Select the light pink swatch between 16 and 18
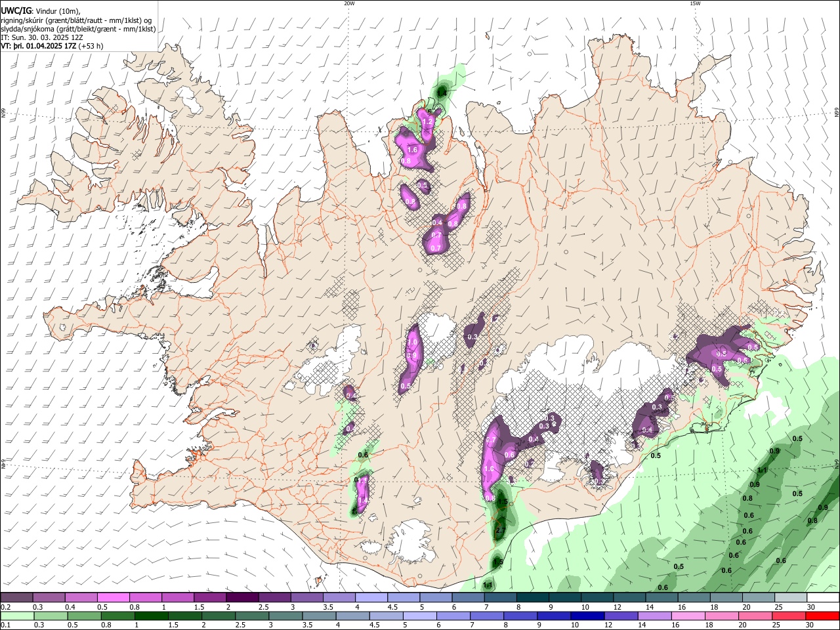Image resolution: width=840 pixels, height=630 pixels. click(688, 616)
